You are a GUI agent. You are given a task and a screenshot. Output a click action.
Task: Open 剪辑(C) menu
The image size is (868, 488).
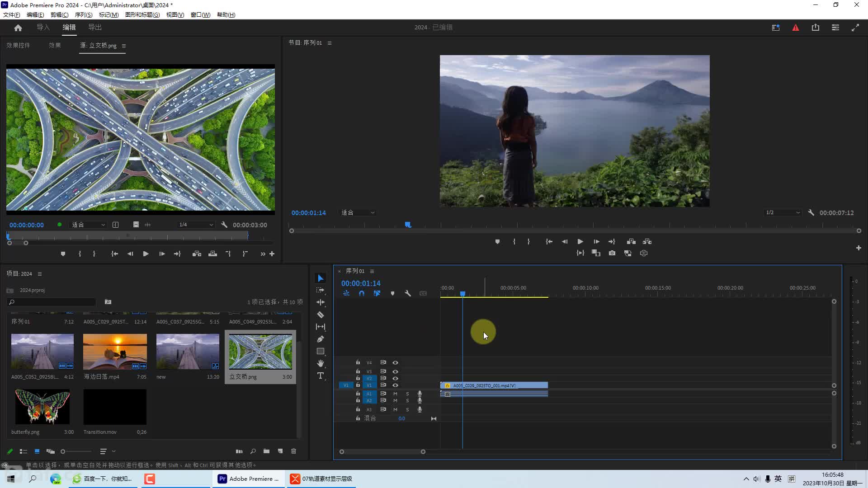59,15
